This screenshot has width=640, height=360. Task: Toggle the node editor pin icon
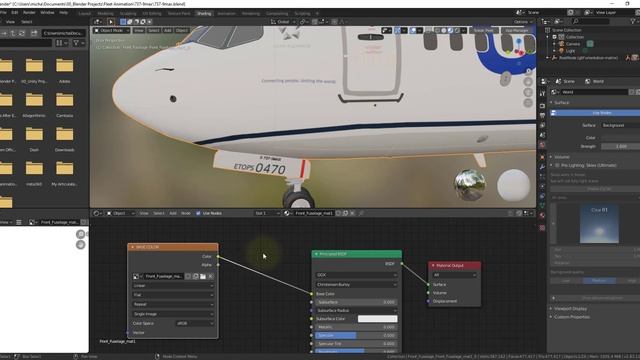pos(362,213)
